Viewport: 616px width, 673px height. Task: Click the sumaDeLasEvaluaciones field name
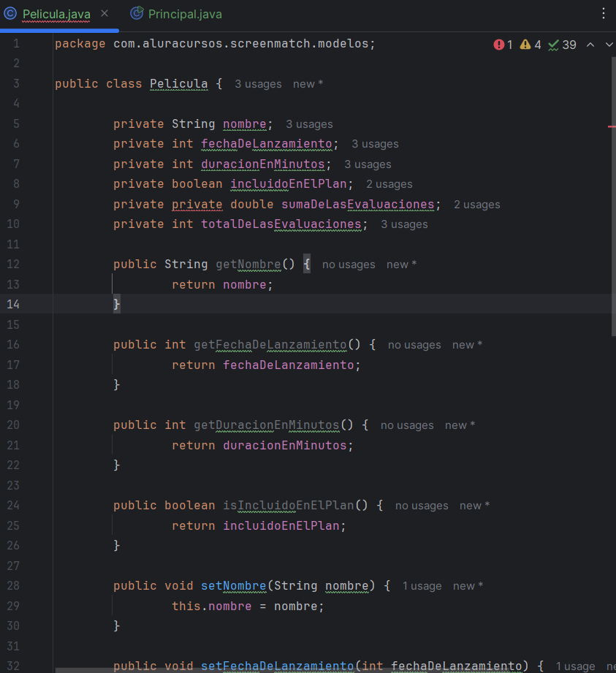point(357,205)
